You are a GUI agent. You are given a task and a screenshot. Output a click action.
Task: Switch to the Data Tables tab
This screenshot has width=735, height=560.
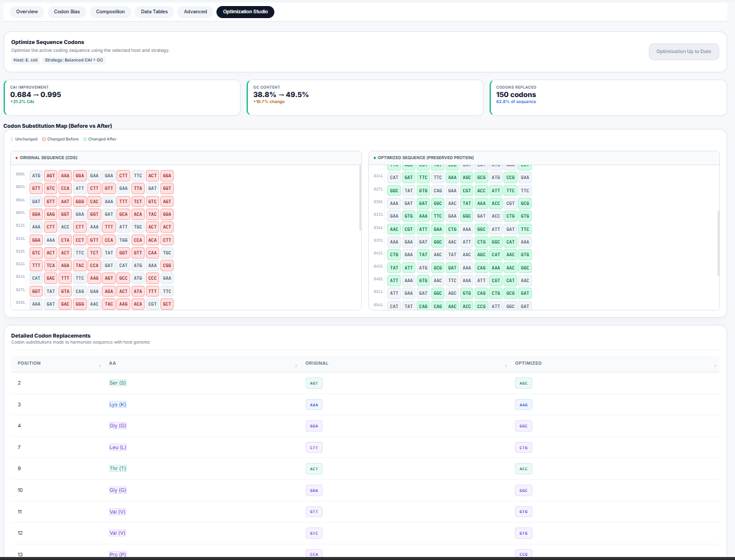(x=154, y=11)
